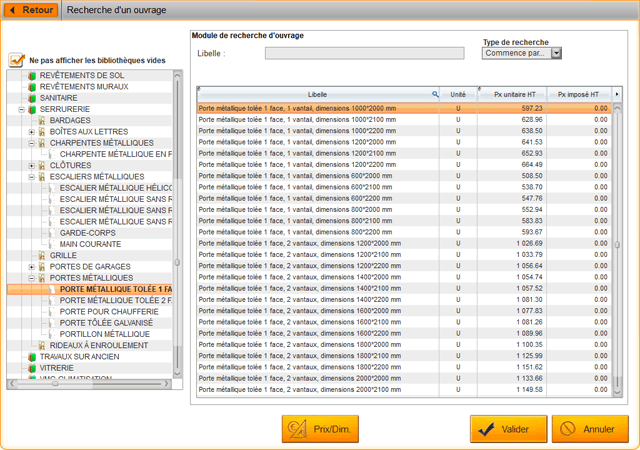
Task: Select row '1 vantail, dimensions 600*2000 mm'
Action: (x=404, y=176)
